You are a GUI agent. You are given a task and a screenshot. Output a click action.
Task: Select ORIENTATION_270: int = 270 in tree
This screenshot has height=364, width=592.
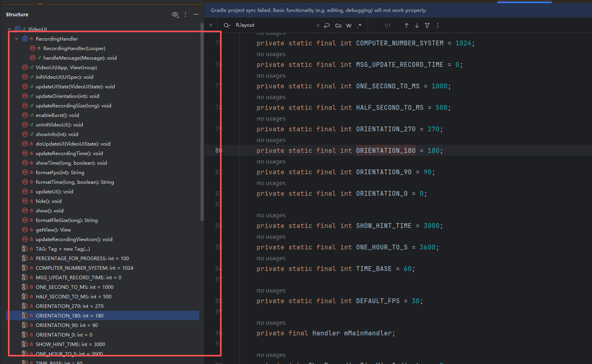[x=70, y=306]
